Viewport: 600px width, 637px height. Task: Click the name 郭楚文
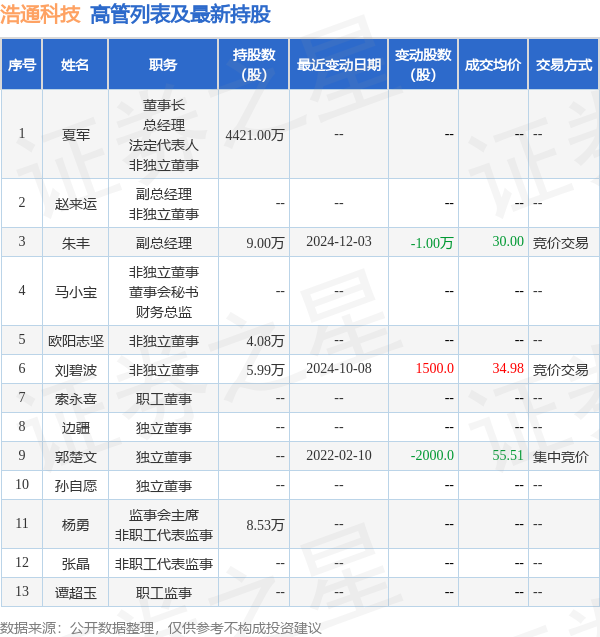pos(76,457)
